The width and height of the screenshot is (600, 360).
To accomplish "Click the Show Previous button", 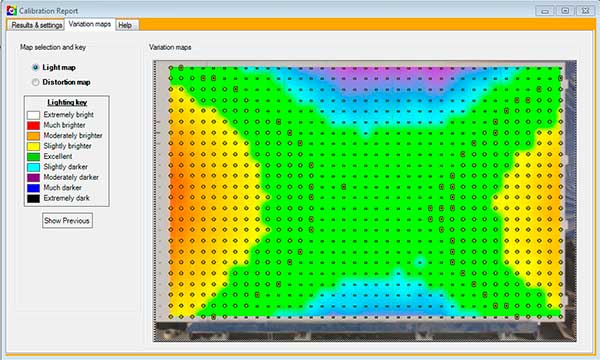I will pos(67,220).
